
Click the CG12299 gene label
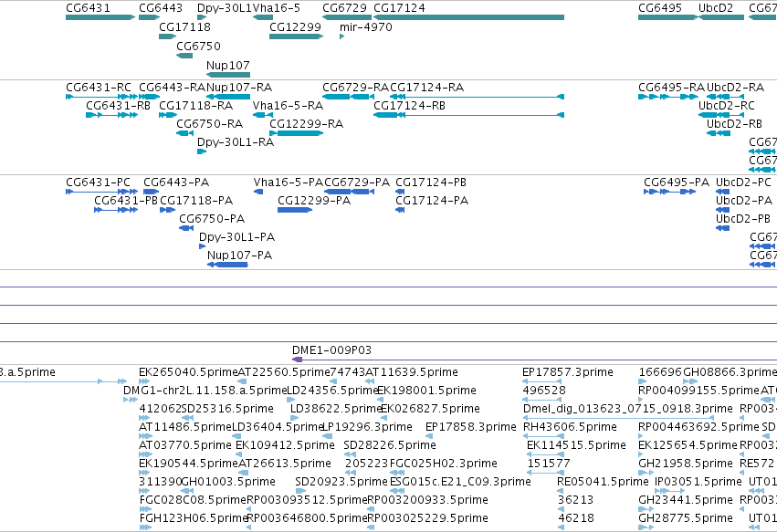[x=295, y=26]
